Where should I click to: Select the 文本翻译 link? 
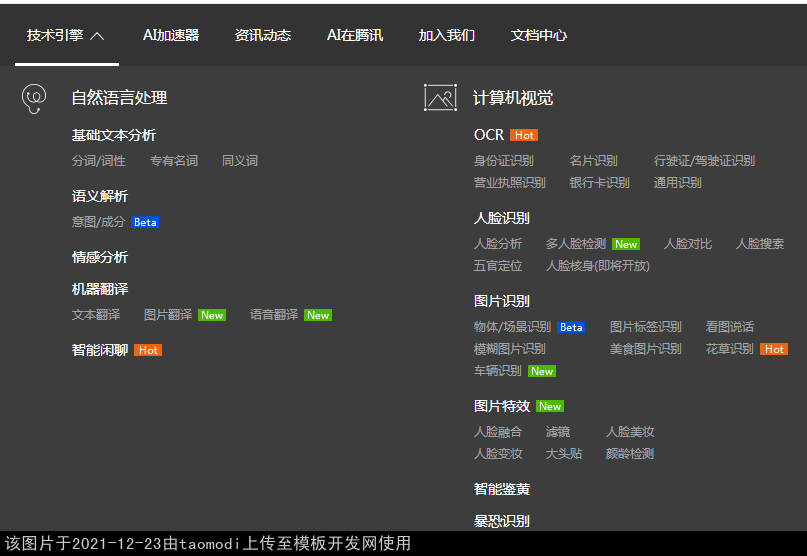(x=96, y=314)
